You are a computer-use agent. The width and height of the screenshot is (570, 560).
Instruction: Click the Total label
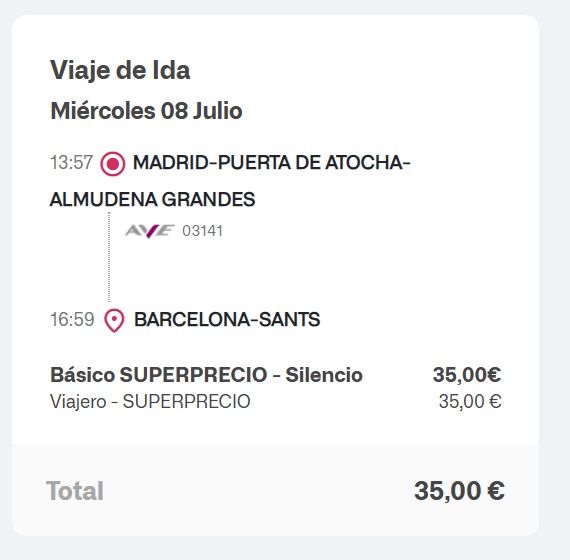pyautogui.click(x=75, y=491)
